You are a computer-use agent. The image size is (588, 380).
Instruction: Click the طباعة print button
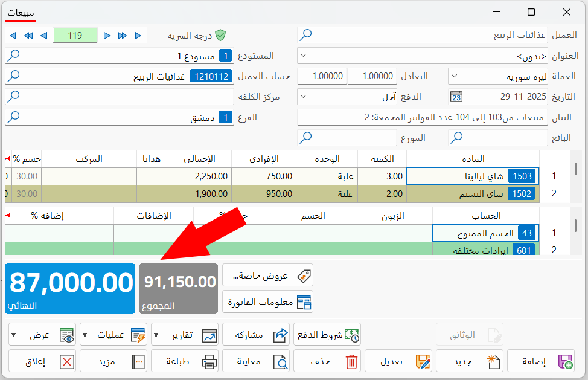(185, 361)
